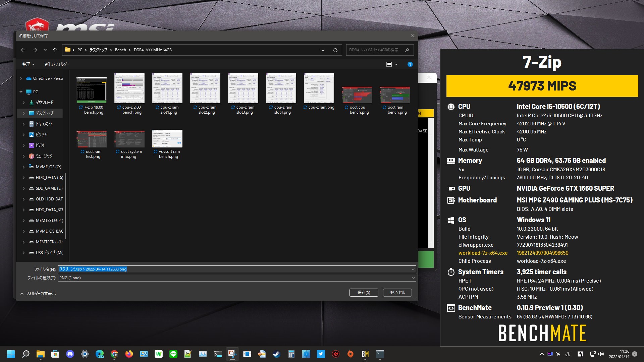
Task: Open the Windows Start menu
Action: (x=11, y=354)
